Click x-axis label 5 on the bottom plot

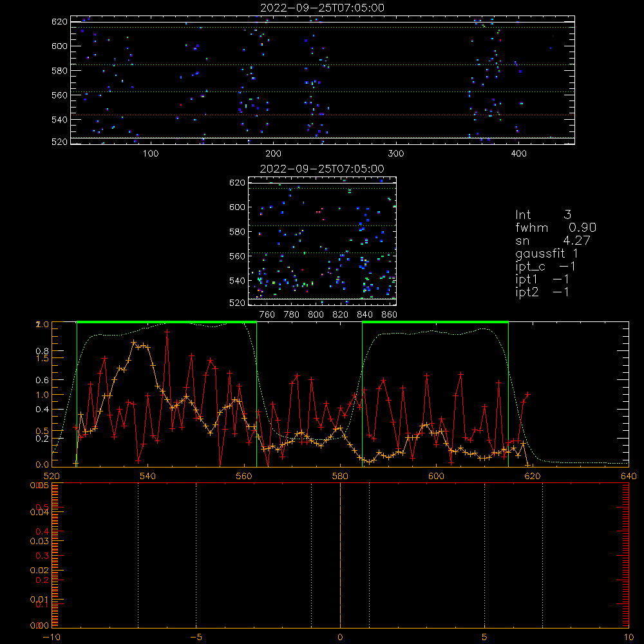(x=485, y=638)
